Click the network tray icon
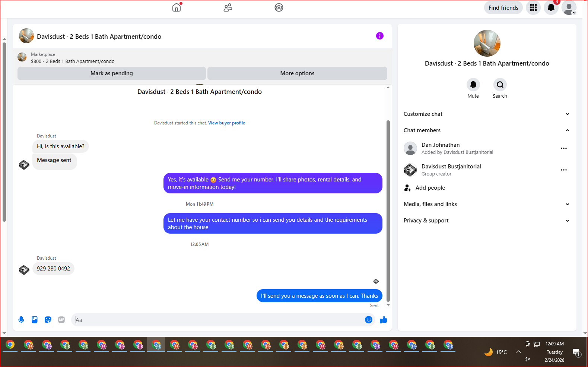588x367 pixels. (537, 344)
